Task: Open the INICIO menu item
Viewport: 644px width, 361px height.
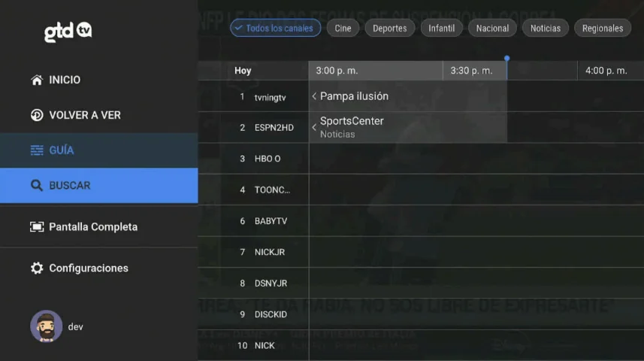Action: coord(99,80)
